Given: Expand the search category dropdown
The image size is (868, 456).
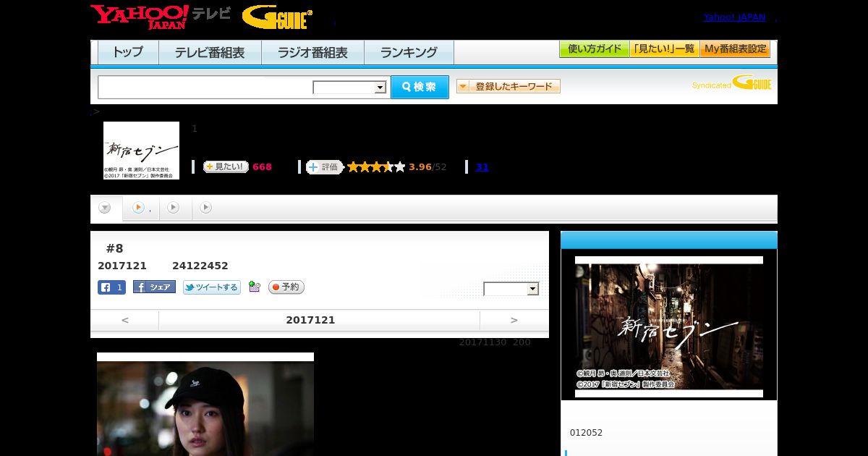Looking at the screenshot, I should (350, 88).
